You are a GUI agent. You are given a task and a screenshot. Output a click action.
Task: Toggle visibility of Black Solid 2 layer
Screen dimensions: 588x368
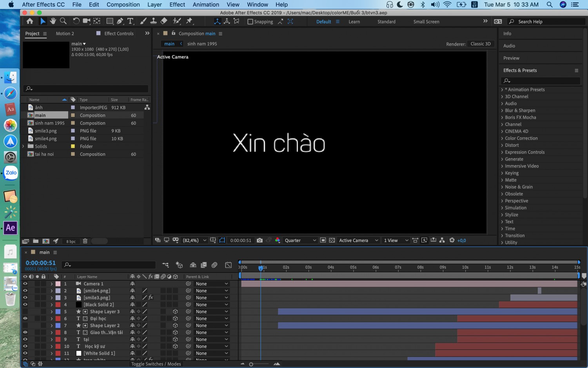click(25, 304)
